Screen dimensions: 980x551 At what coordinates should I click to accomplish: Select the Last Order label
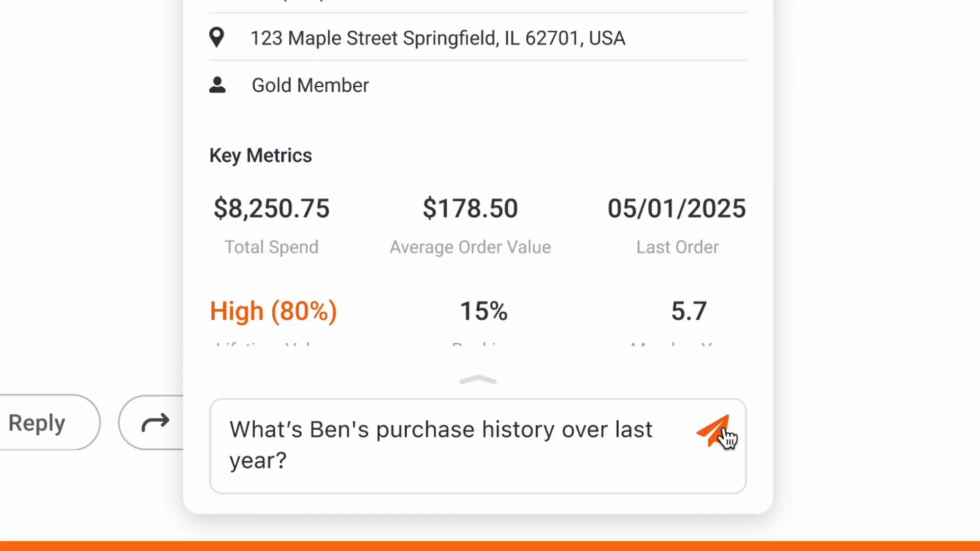(x=677, y=247)
